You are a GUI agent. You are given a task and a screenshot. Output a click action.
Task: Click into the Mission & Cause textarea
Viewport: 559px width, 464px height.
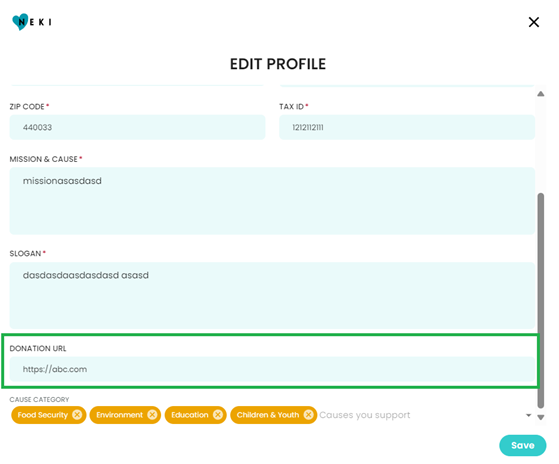(x=272, y=201)
